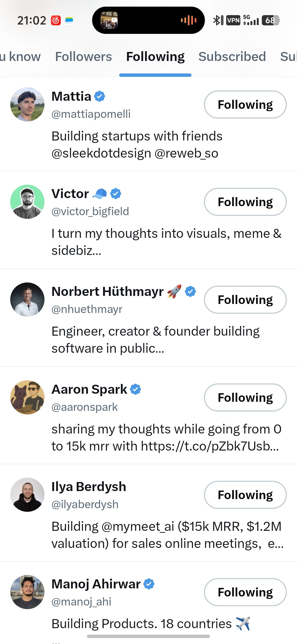
Task: Open Victor's profile picture
Action: pos(27,202)
